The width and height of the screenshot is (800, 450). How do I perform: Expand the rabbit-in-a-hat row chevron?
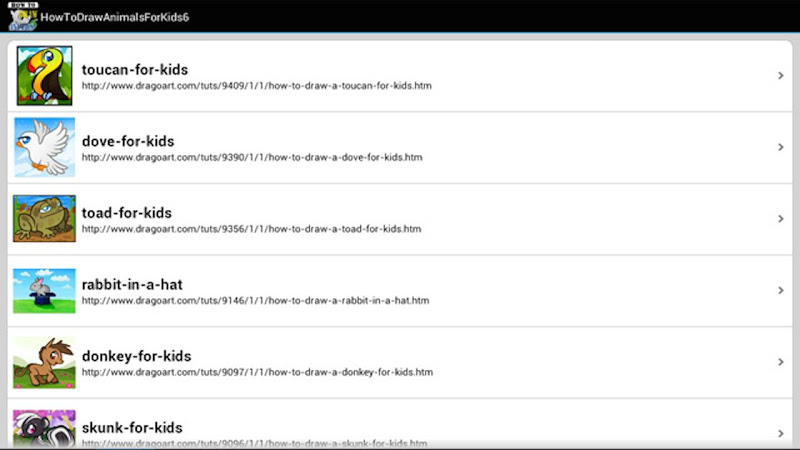[781, 290]
